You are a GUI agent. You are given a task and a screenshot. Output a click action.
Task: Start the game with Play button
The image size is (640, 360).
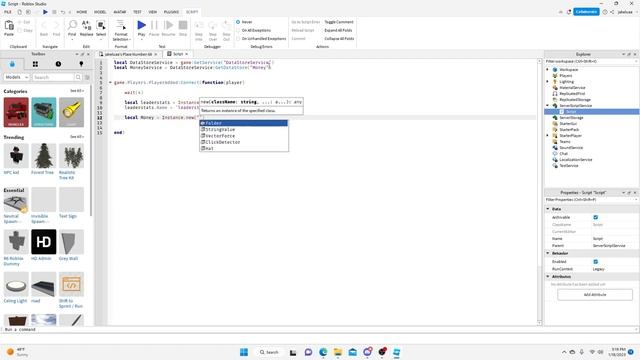point(141,25)
